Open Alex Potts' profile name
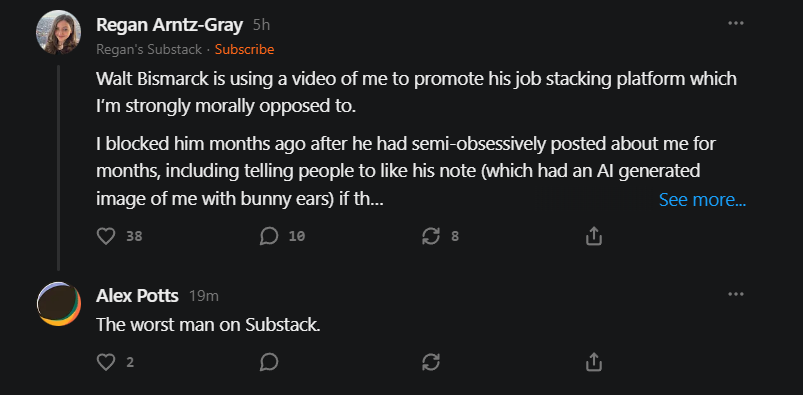The width and height of the screenshot is (803, 395). click(x=137, y=296)
